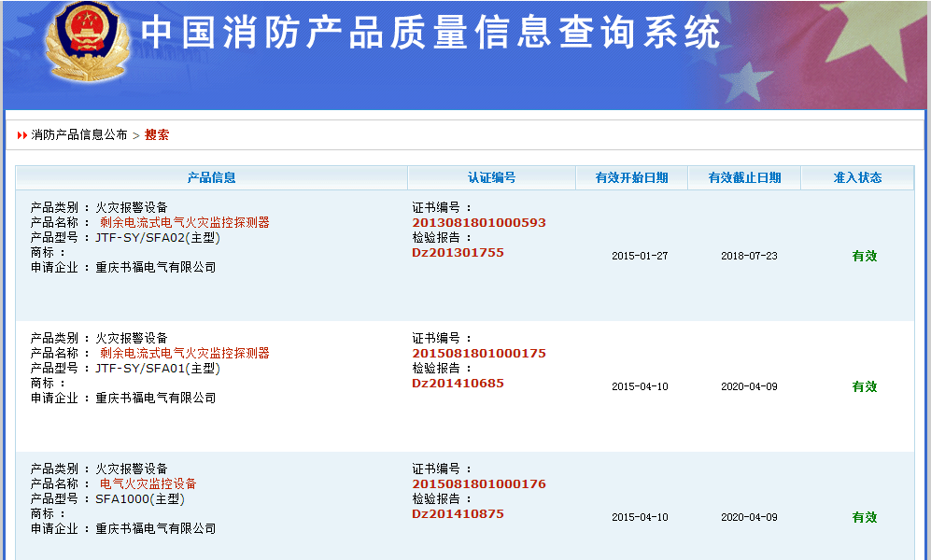Click certificate number 2013081801000593
The height and width of the screenshot is (560, 931).
point(478,222)
